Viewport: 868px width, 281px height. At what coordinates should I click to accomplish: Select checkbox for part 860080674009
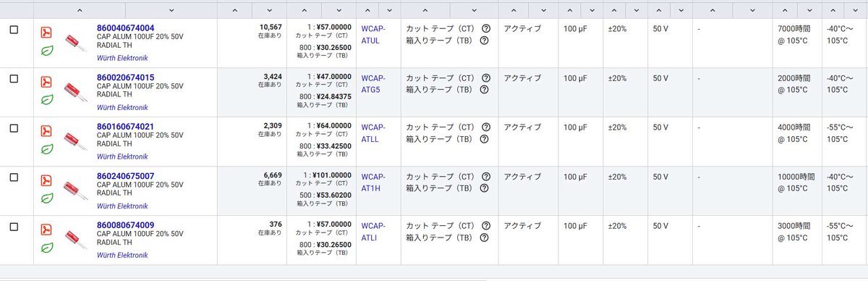pos(14,227)
